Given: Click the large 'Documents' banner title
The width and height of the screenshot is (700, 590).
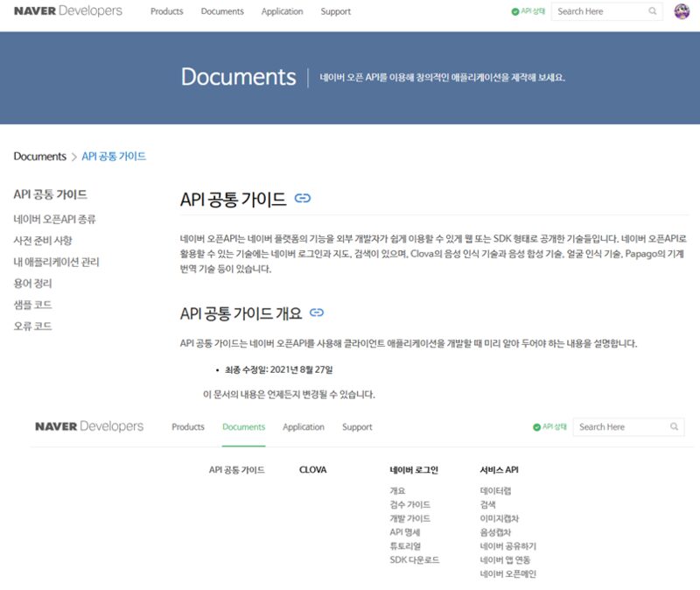Looking at the screenshot, I should (x=238, y=77).
